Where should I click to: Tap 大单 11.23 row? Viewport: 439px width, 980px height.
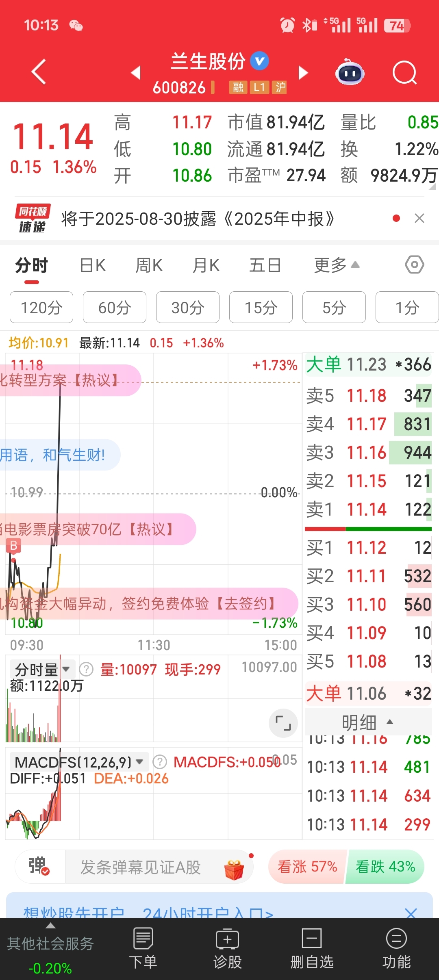tap(368, 364)
